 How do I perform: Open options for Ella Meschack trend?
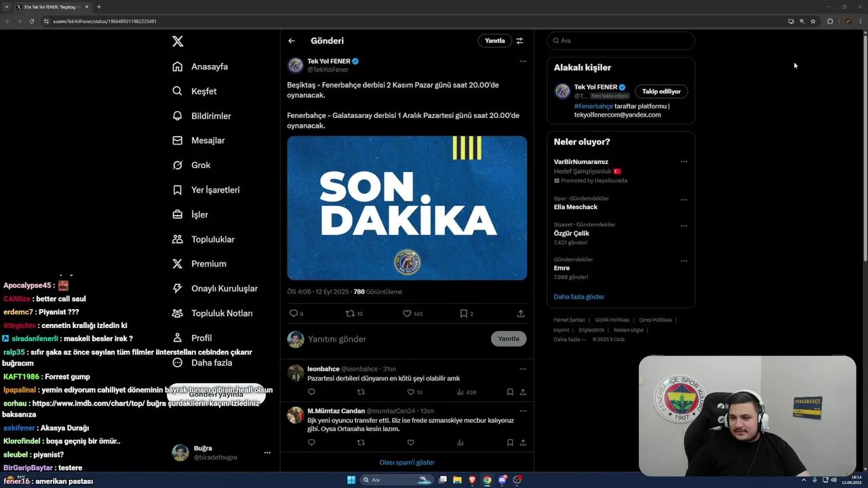(x=684, y=200)
